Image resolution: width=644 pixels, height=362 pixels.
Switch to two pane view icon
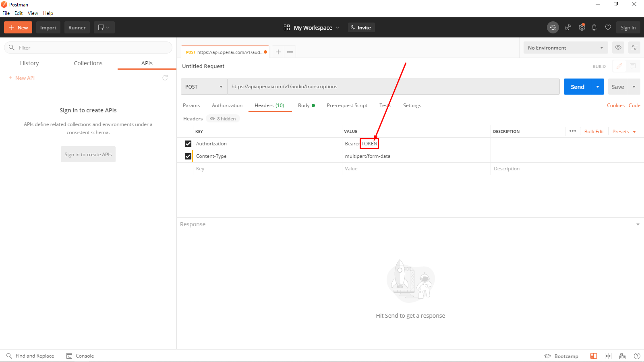608,356
